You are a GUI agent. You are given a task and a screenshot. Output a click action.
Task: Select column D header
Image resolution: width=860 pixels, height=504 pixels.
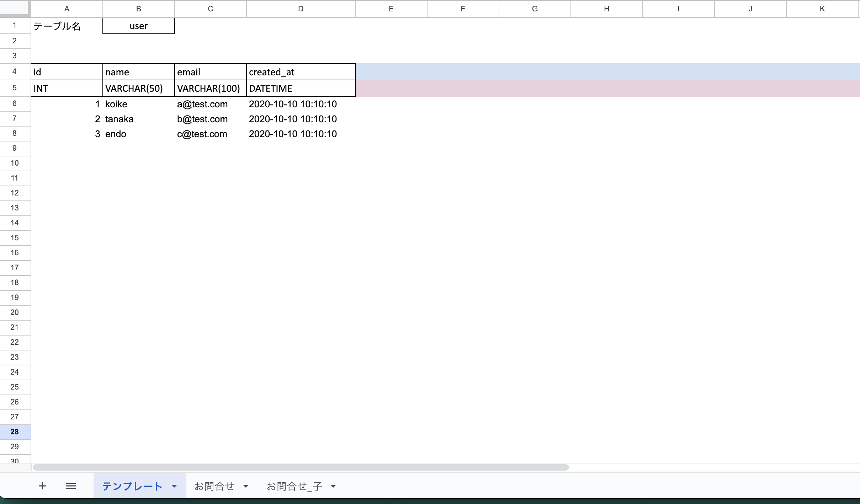(x=301, y=9)
